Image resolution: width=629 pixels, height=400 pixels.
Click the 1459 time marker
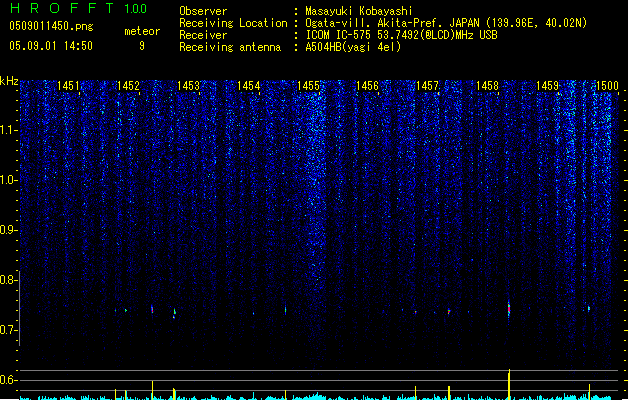click(547, 85)
